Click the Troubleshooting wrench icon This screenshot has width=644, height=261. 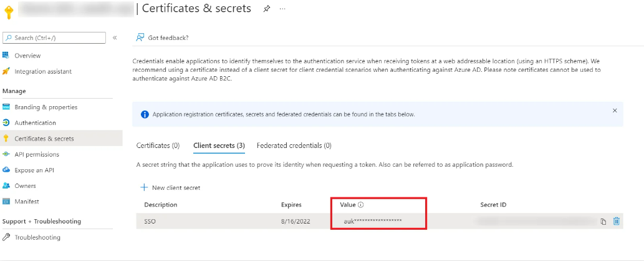(x=6, y=237)
